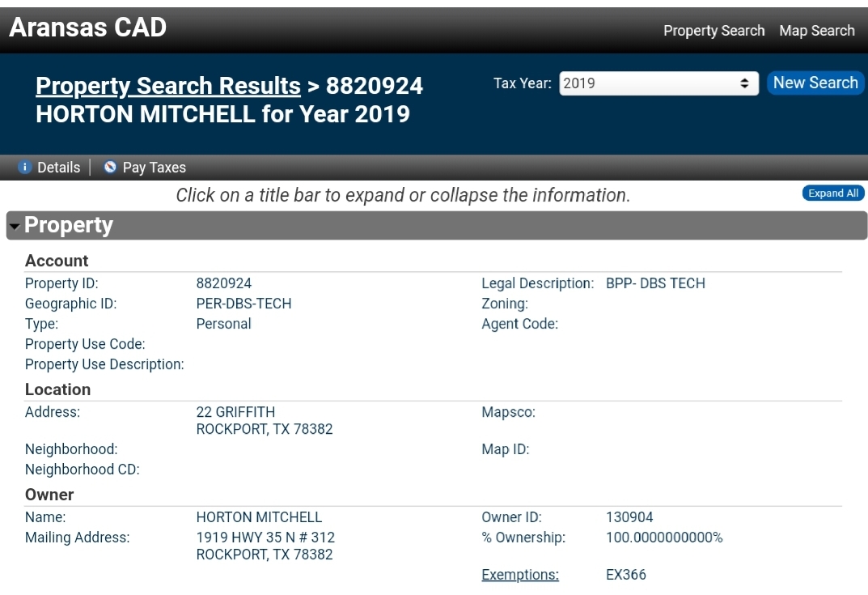Click the Property Use Description label
Image resolution: width=868 pixels, height=595 pixels.
104,364
